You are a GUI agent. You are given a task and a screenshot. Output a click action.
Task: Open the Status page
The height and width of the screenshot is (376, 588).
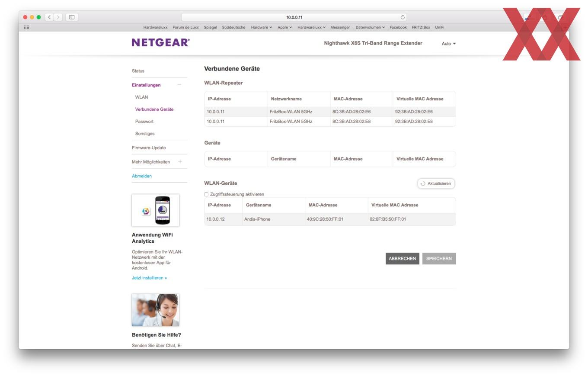click(138, 71)
